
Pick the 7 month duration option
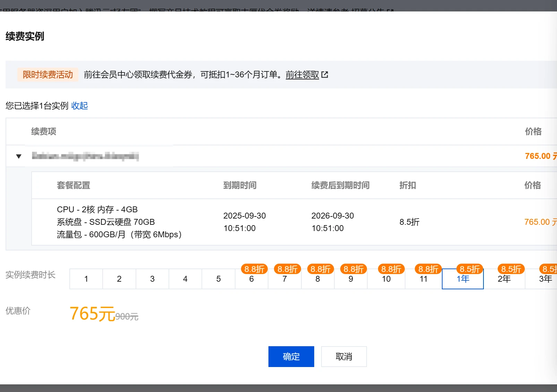(x=284, y=279)
